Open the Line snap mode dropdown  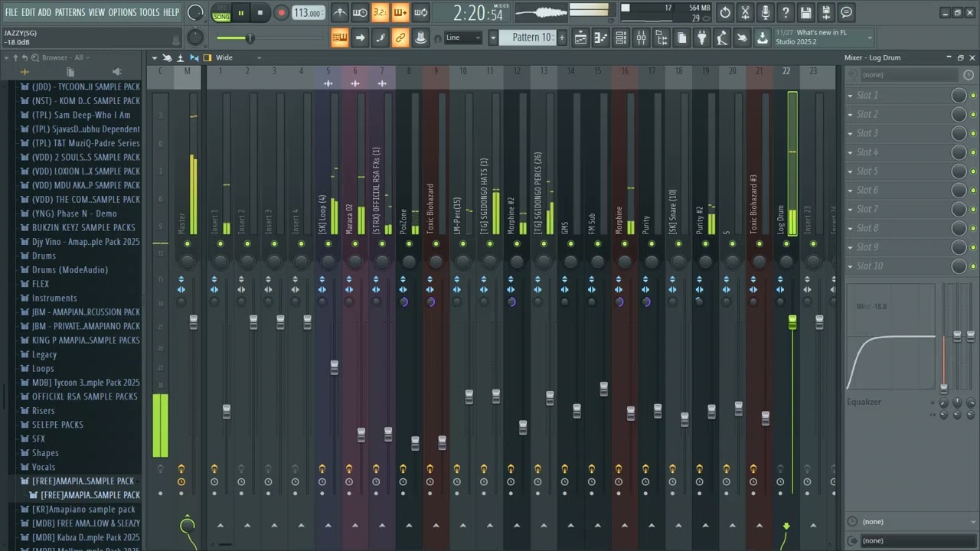(x=463, y=37)
